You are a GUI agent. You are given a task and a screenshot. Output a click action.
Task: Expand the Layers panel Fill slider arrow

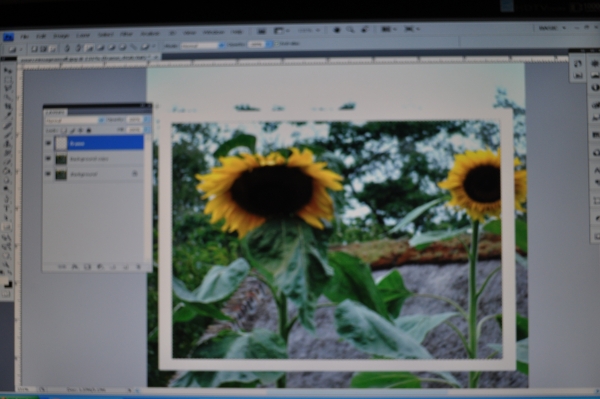[x=147, y=130]
